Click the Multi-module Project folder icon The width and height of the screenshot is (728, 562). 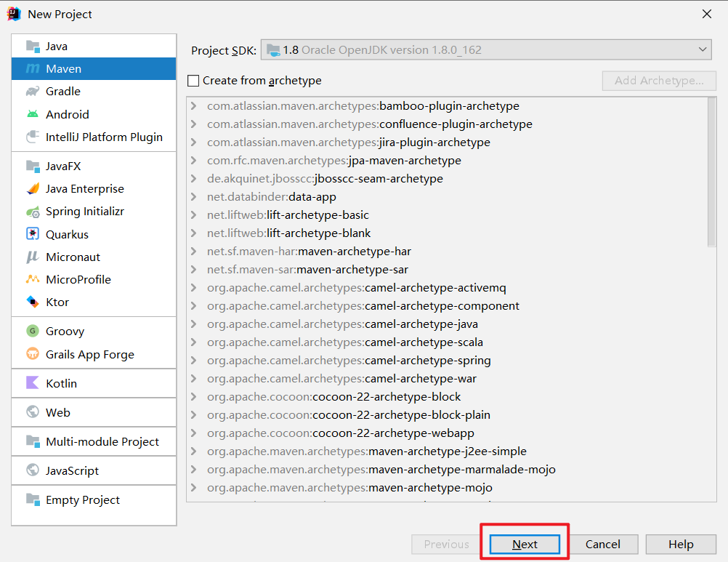[x=33, y=441]
